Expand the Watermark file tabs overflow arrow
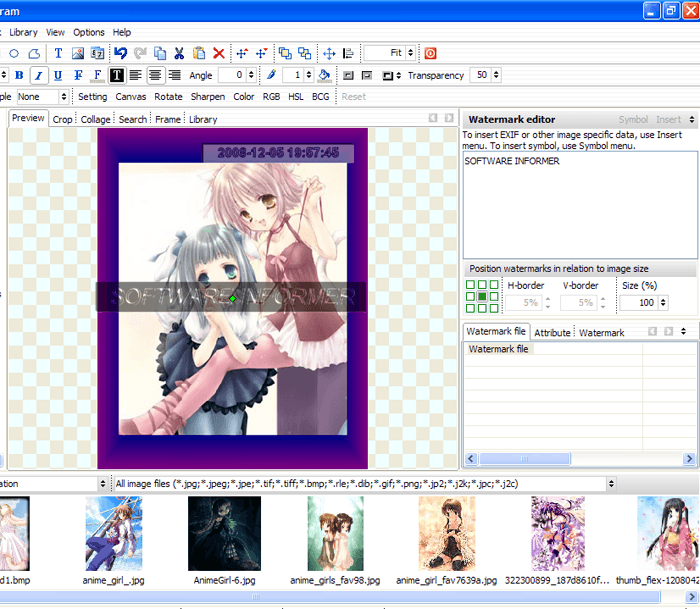700x609 pixels. pos(683,332)
